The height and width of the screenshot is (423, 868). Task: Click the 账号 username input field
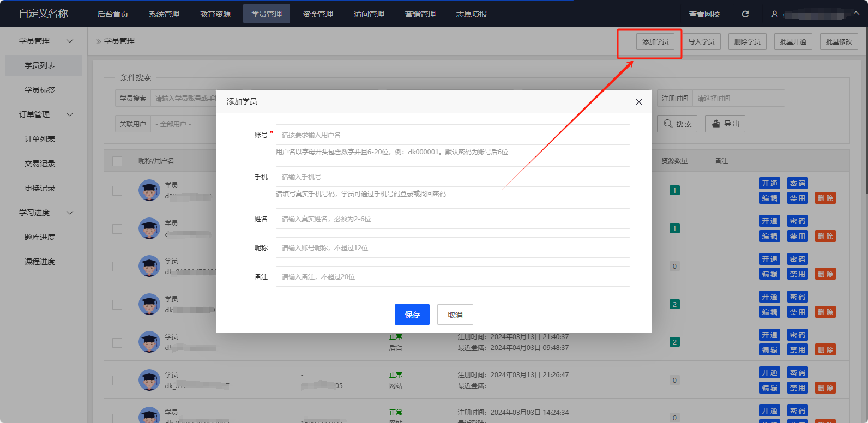[x=453, y=135]
